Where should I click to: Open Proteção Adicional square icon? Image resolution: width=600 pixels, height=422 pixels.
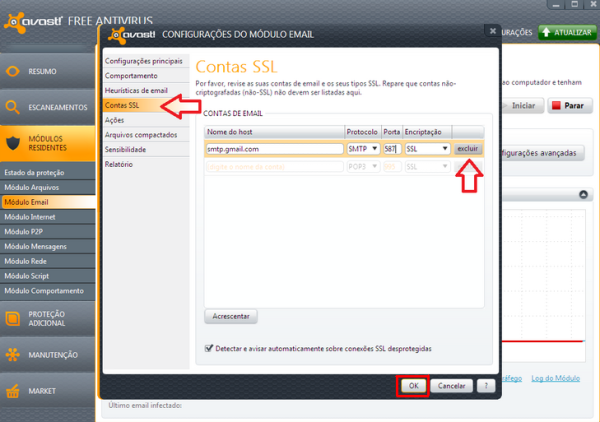[x=13, y=319]
